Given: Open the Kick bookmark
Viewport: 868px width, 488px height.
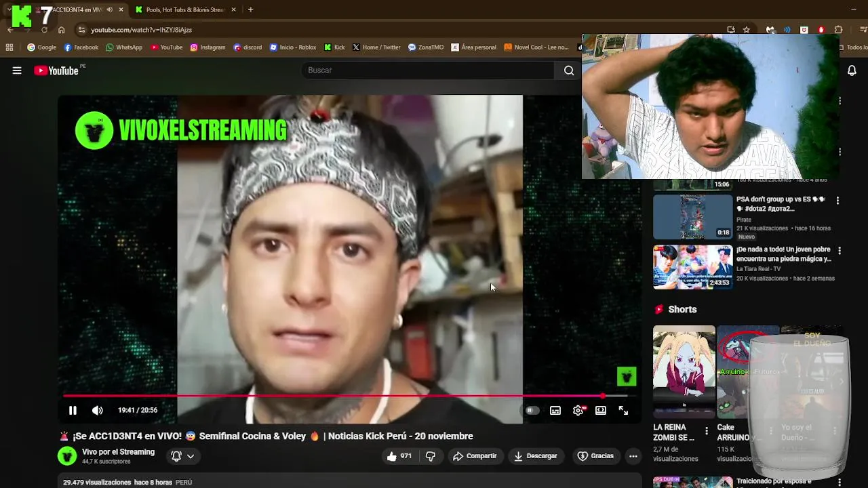Looking at the screenshot, I should pyautogui.click(x=334, y=47).
